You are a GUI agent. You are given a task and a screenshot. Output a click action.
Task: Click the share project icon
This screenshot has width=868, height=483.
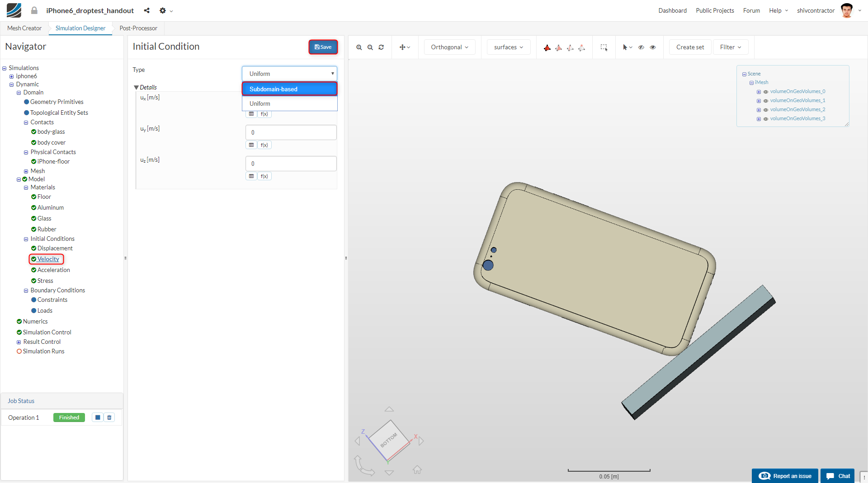pyautogui.click(x=146, y=10)
